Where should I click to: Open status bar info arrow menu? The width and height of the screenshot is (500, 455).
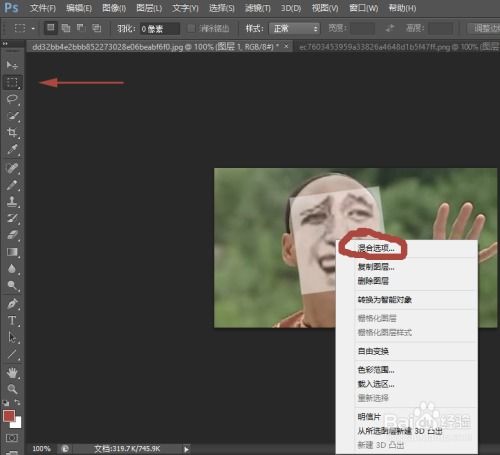186,449
